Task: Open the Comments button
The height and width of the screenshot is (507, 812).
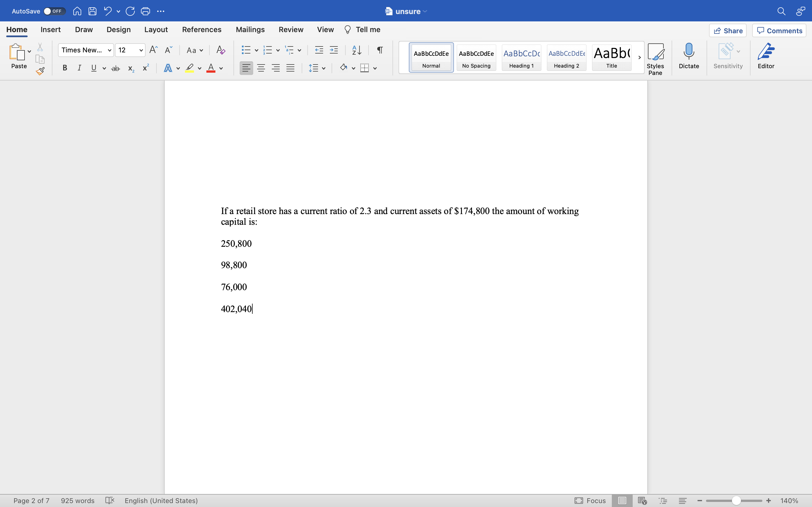Action: click(x=779, y=30)
